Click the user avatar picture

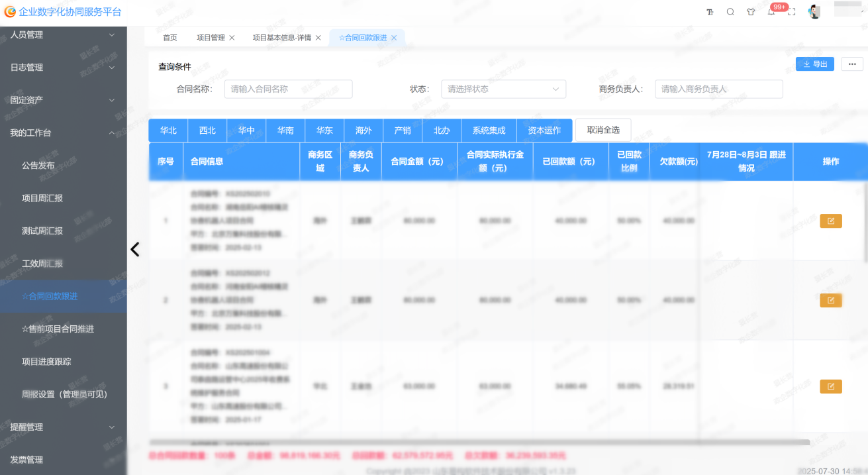tap(814, 12)
